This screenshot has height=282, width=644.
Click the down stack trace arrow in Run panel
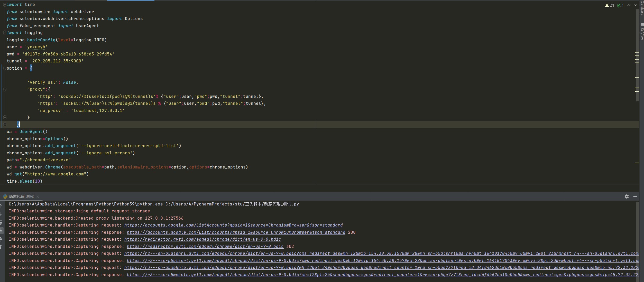(1, 214)
